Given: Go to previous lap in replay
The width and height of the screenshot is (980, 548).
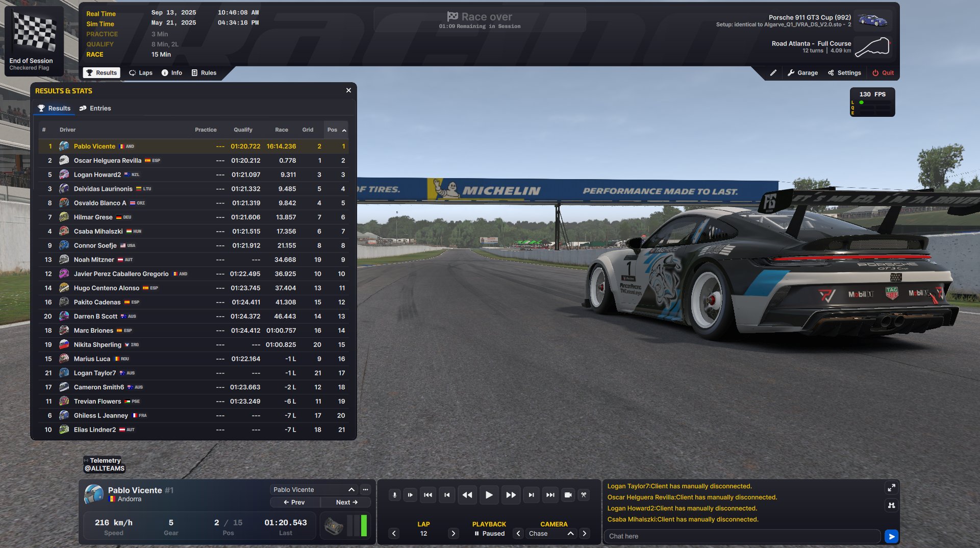Looking at the screenshot, I should [x=394, y=534].
